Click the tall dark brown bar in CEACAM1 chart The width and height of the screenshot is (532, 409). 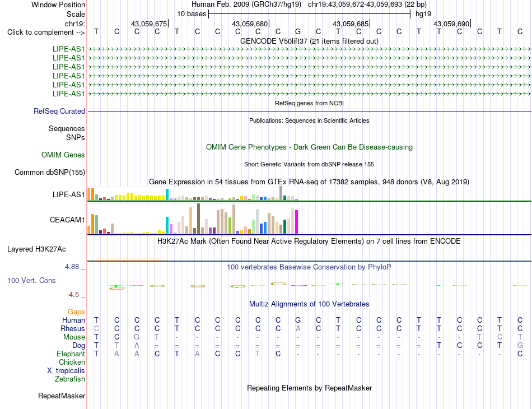tap(198, 219)
